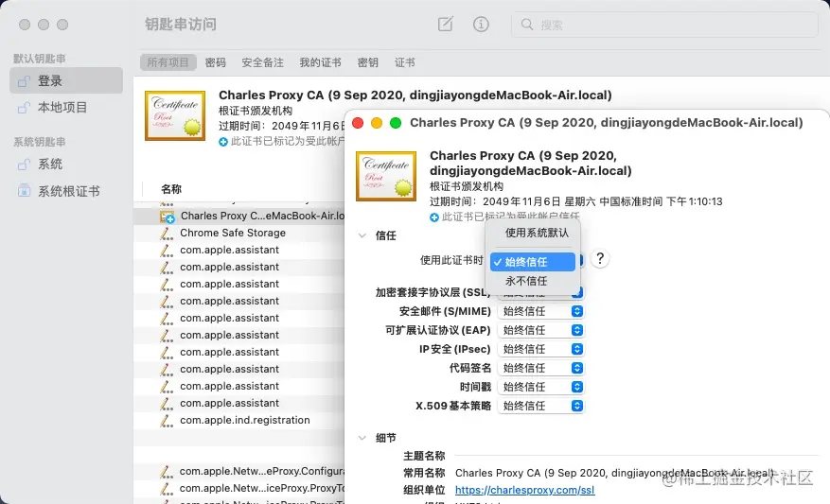Select 登录 keychain in sidebar
The image size is (830, 504).
point(66,81)
